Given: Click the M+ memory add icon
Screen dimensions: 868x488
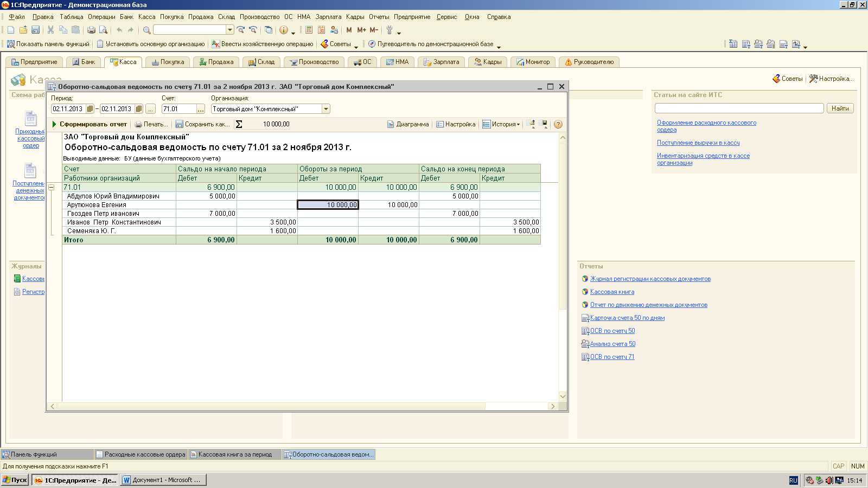Looking at the screenshot, I should coord(361,30).
